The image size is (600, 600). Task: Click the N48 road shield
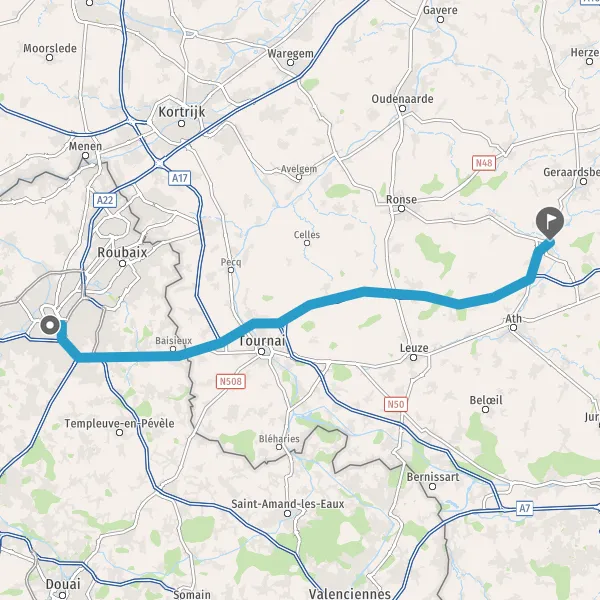pos(484,163)
